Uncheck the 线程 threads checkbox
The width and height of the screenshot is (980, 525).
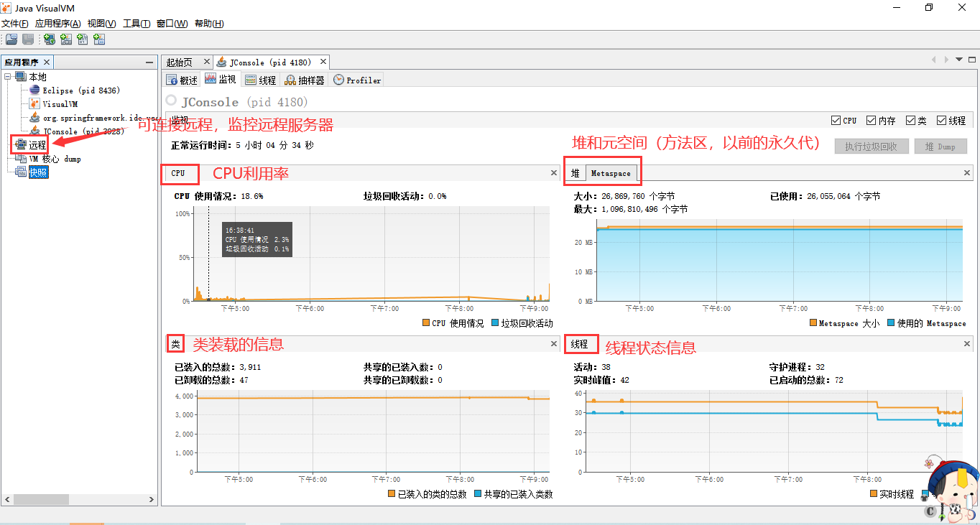pos(941,121)
